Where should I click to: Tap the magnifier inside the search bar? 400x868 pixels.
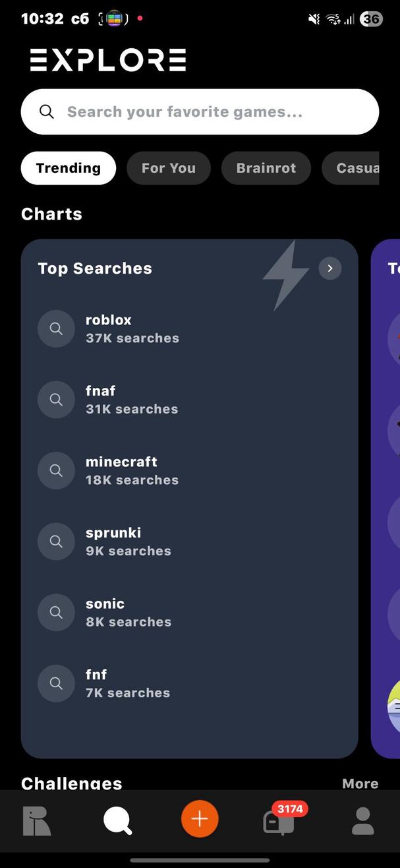tap(46, 111)
